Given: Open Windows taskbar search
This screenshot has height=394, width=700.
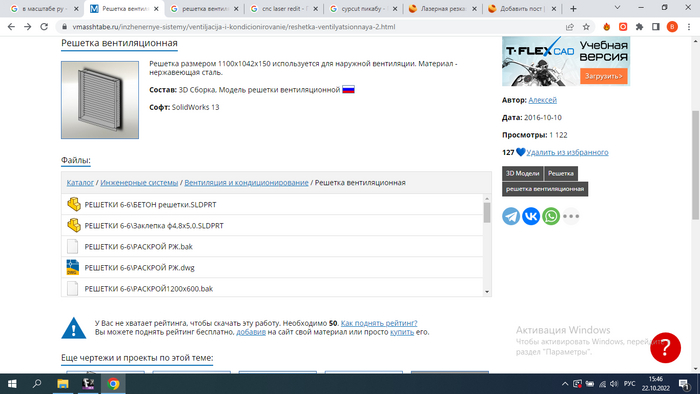Looking at the screenshot, I should (x=37, y=384).
